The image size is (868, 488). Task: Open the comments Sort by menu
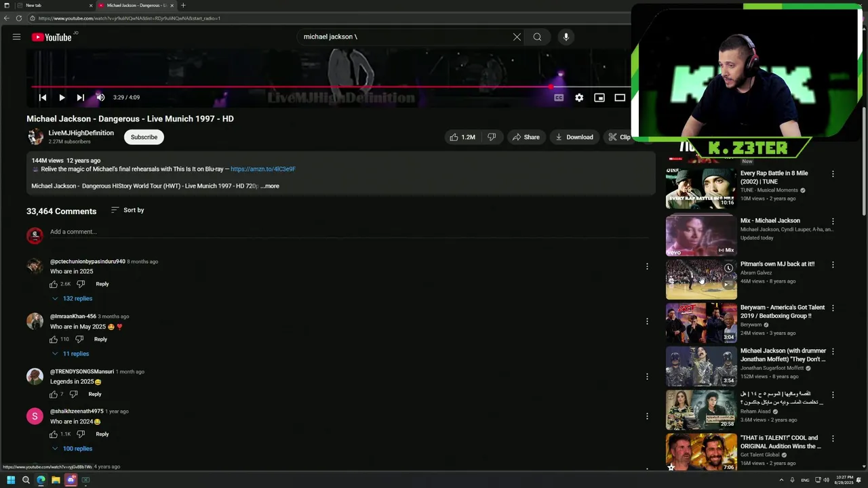click(127, 210)
